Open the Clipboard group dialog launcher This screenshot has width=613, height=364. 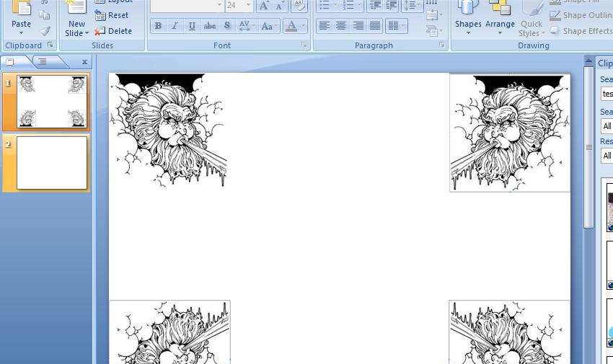(x=50, y=45)
